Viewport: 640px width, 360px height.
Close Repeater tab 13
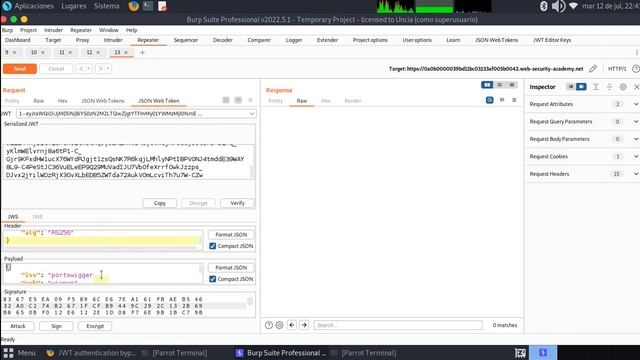click(126, 52)
